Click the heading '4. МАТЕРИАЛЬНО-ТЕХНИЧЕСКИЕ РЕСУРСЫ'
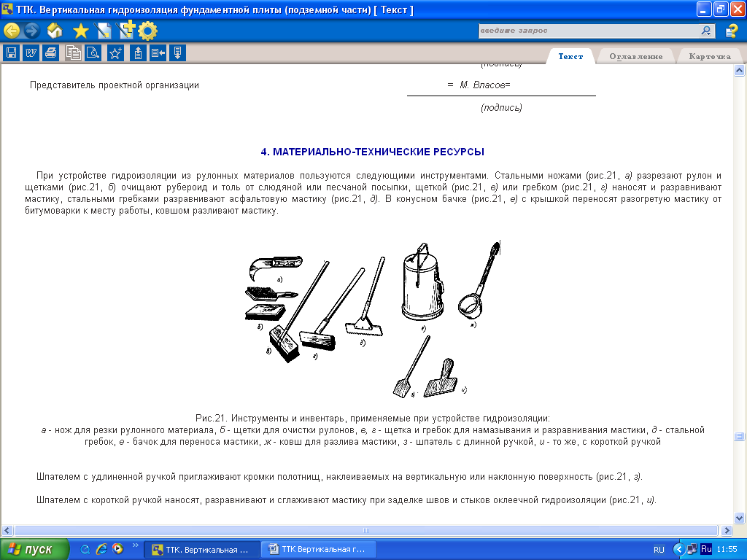 pyautogui.click(x=373, y=152)
